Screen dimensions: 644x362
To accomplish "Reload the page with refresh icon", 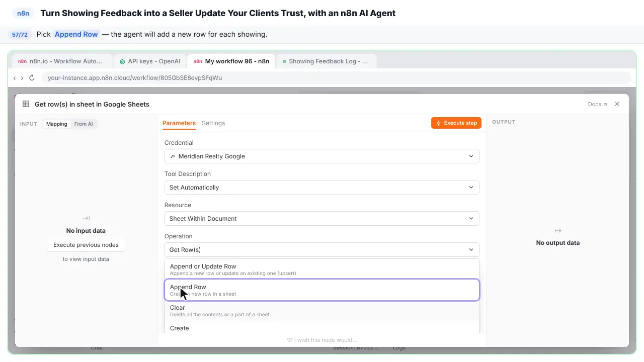I will 32,78.
